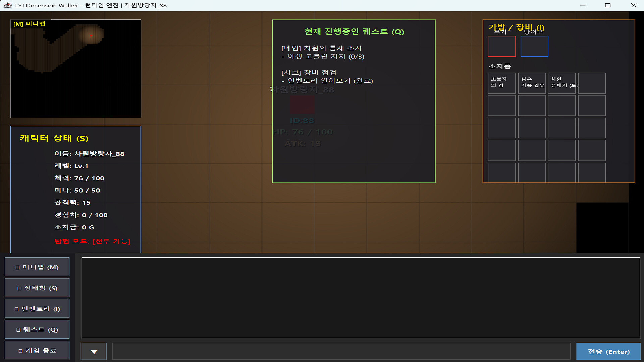The width and height of the screenshot is (644, 362).
Task: Click the application icon in the title bar
Action: (x=8, y=5)
